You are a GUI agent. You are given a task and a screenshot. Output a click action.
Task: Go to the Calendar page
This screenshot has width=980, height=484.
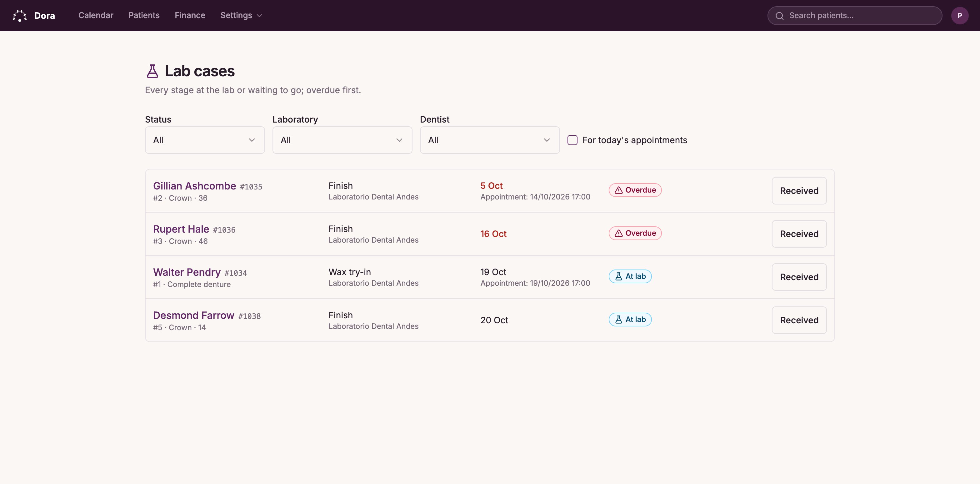tap(96, 16)
